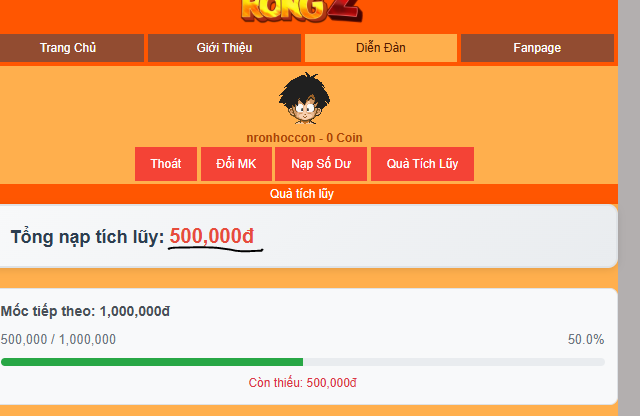Viewport: 640px width, 416px height.
Task: Click the Còn thiếu: 500,000đ text
Action: 302,383
